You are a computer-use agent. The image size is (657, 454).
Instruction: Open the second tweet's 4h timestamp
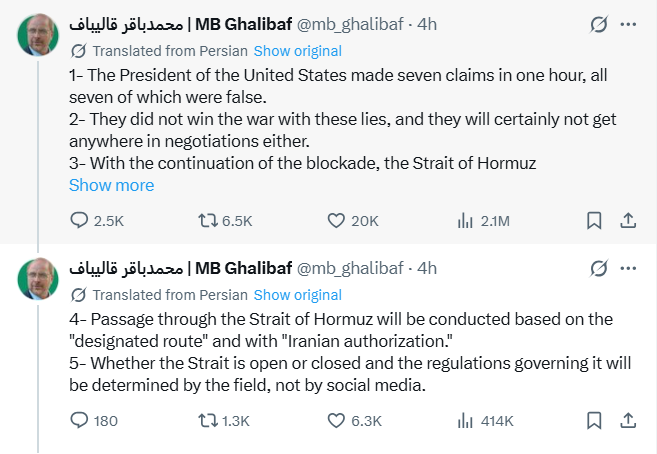[427, 268]
